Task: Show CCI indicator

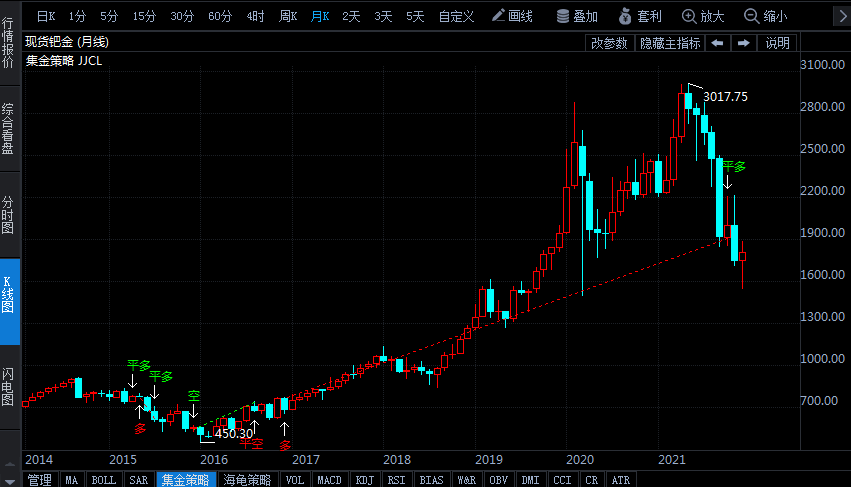Action: click(562, 480)
